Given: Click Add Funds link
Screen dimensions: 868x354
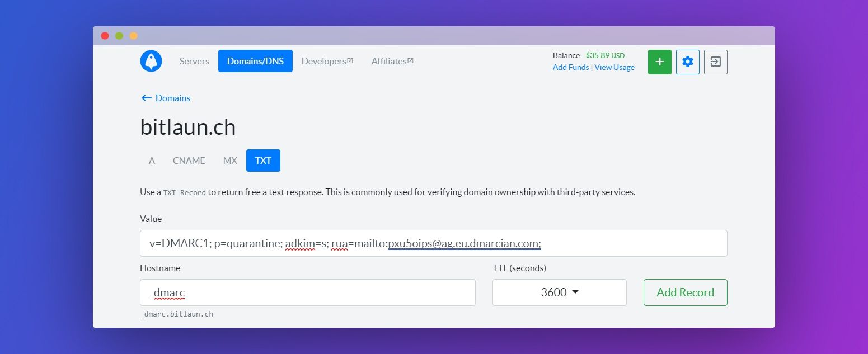Looking at the screenshot, I should pos(571,67).
